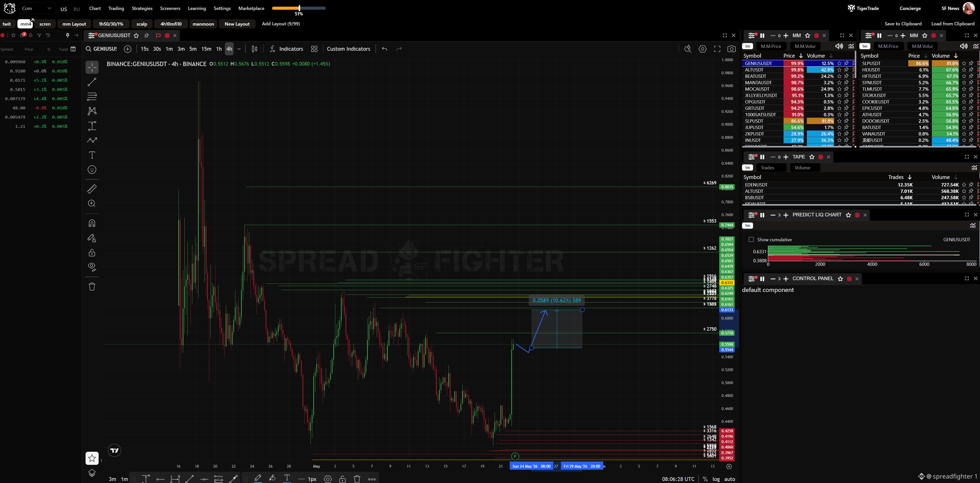
Task: Toggle log scale on the price axis
Action: [716, 479]
